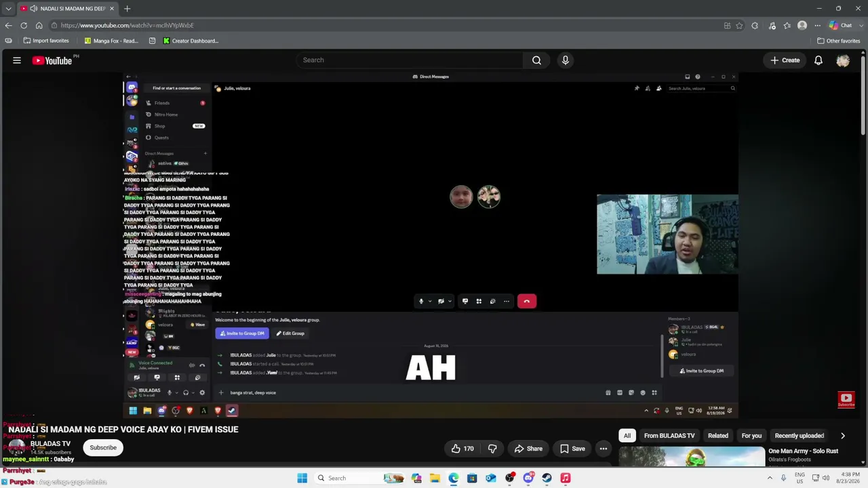868x488 pixels.
Task: Refresh the current browser page
Action: (24, 26)
